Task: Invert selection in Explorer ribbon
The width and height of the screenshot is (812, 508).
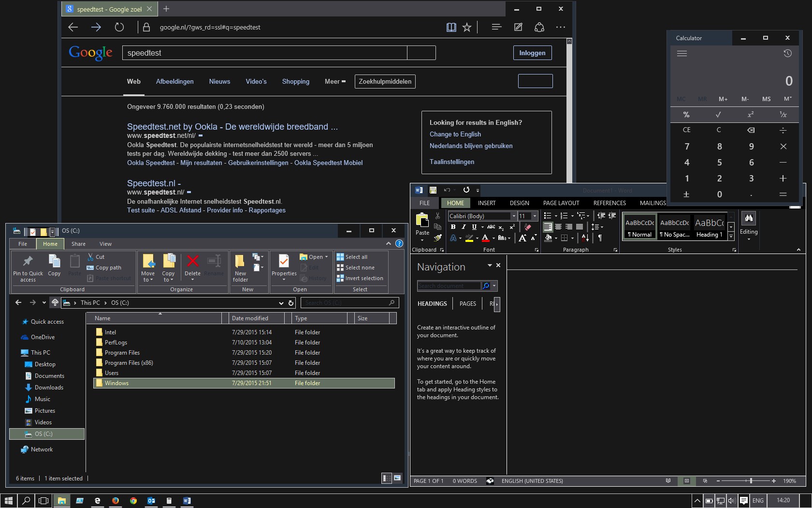Action: [363, 278]
